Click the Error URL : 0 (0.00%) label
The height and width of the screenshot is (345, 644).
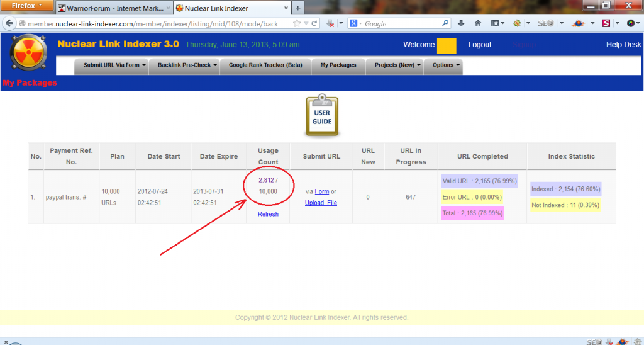472,197
